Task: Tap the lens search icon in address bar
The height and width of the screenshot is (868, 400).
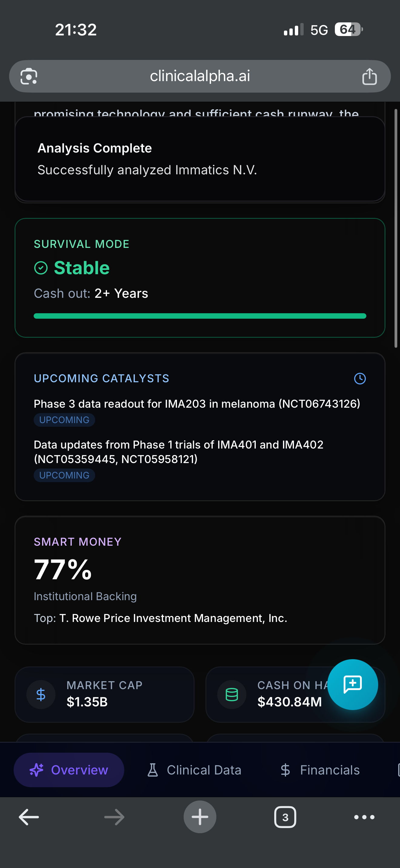Action: (x=29, y=77)
